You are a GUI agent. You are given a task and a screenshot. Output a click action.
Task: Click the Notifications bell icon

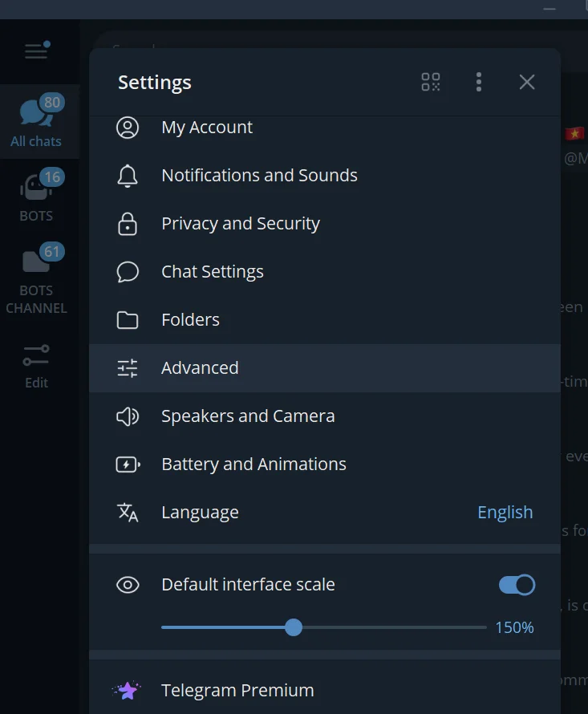128,176
